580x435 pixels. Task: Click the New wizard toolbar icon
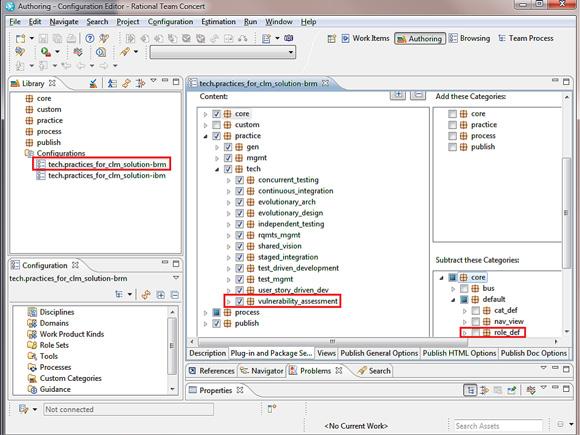point(20,38)
